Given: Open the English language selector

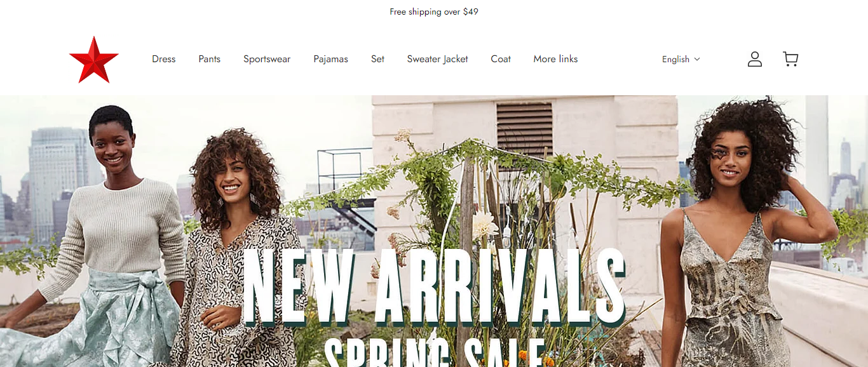Looking at the screenshot, I should coord(681,59).
